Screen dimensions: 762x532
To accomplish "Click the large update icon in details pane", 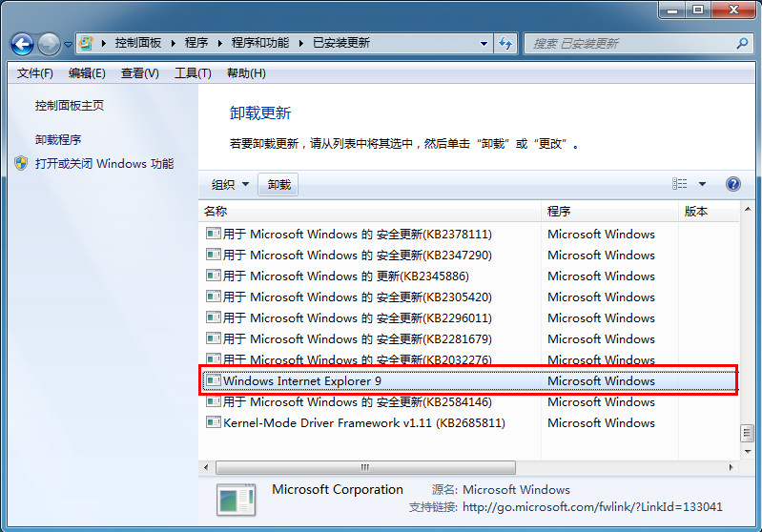I will click(x=237, y=500).
